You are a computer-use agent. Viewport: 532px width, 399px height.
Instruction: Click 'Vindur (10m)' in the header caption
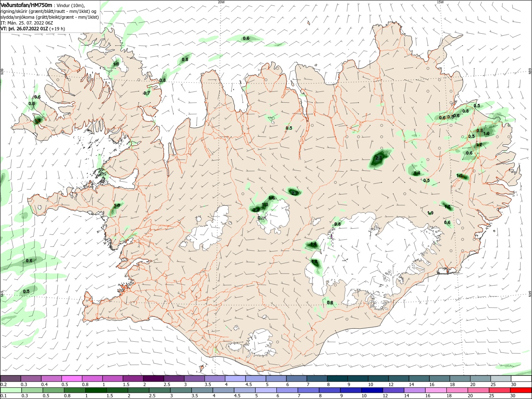click(71, 5)
